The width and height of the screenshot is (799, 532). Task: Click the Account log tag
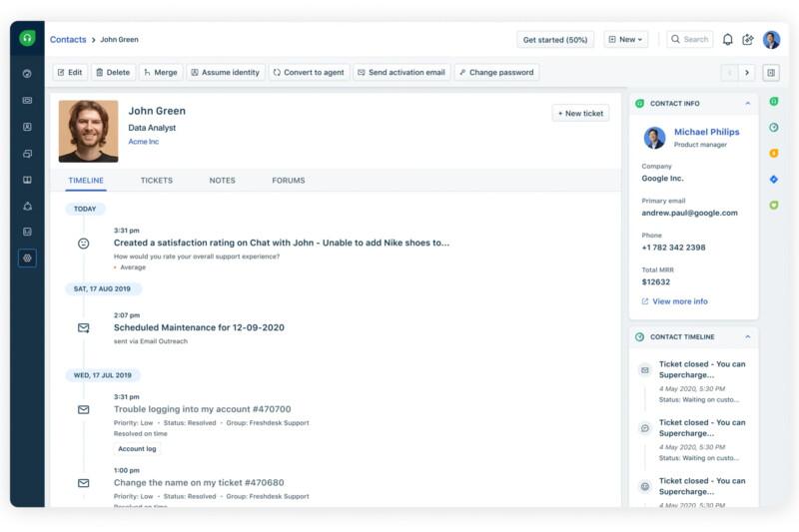137,448
